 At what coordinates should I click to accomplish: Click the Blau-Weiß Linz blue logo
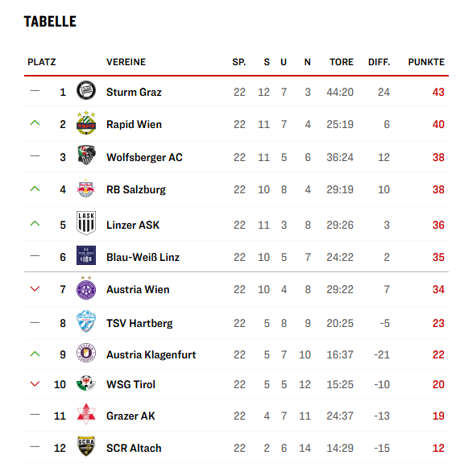point(86,255)
